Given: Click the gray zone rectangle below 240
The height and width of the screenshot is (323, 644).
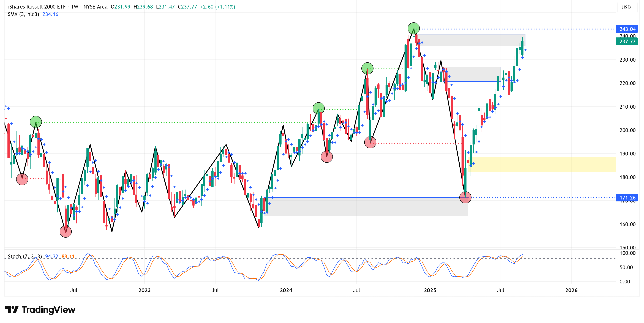Looking at the screenshot, I should pos(471,40).
